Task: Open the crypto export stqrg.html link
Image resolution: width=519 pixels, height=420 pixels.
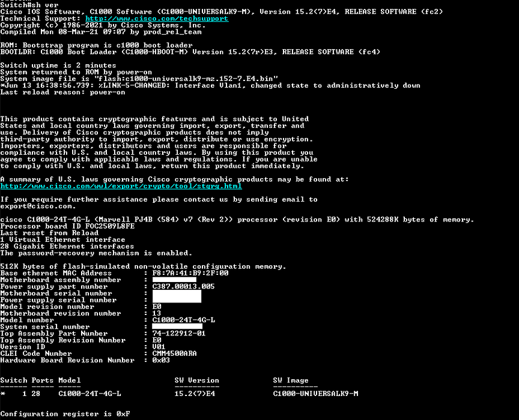Action: (121, 186)
